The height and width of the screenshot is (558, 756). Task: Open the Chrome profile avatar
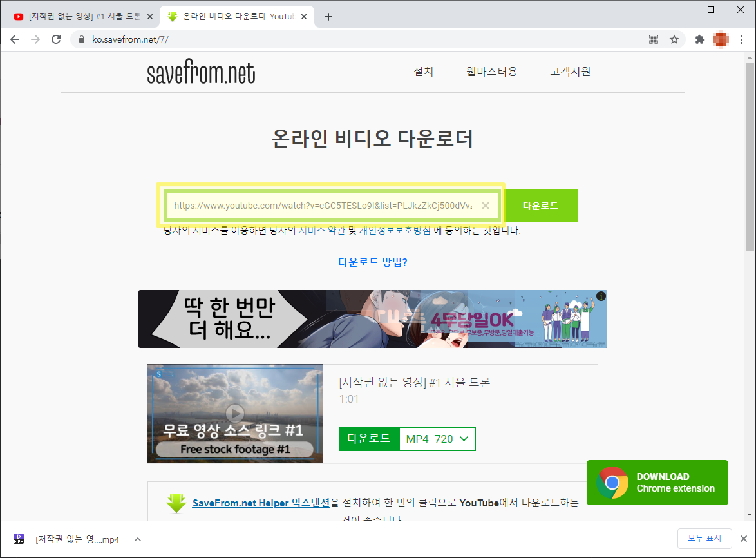tap(721, 39)
